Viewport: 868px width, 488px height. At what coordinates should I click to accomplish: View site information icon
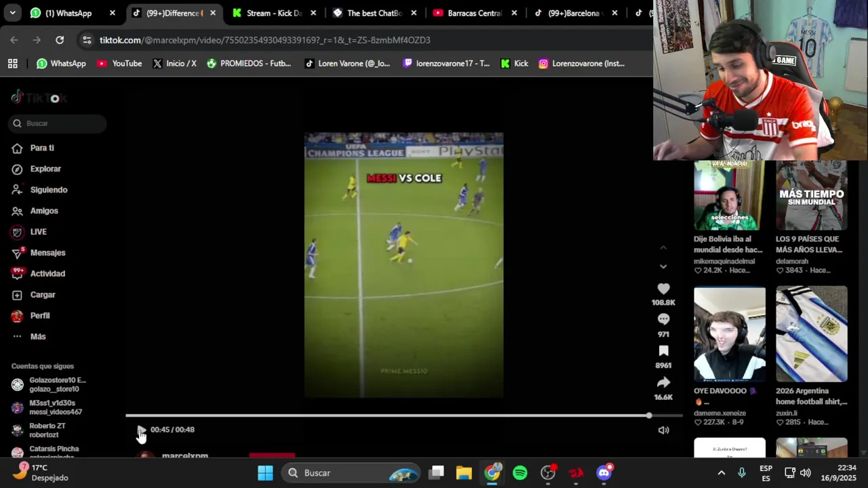pyautogui.click(x=87, y=40)
